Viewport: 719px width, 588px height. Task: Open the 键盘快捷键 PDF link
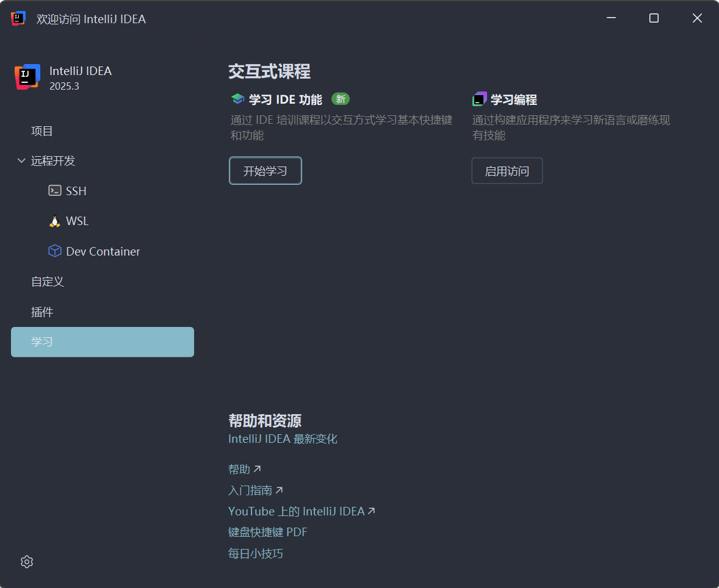coord(268,532)
